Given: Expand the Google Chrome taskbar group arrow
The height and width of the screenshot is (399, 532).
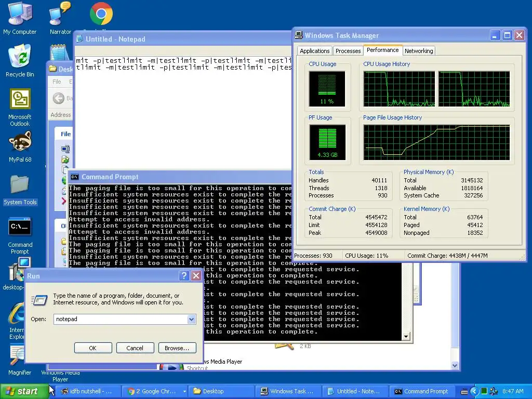Looking at the screenshot, I should point(184,391).
